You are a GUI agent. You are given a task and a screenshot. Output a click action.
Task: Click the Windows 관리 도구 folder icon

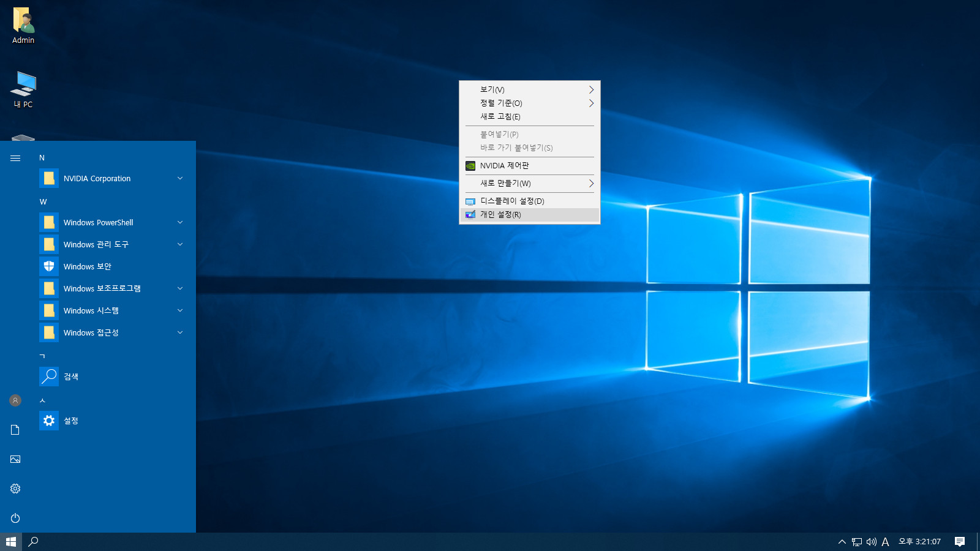49,244
